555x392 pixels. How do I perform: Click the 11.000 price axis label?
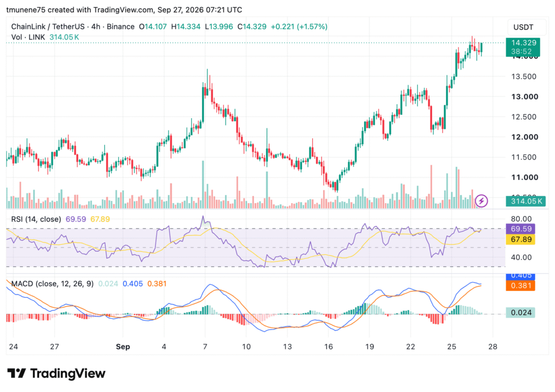(x=525, y=178)
